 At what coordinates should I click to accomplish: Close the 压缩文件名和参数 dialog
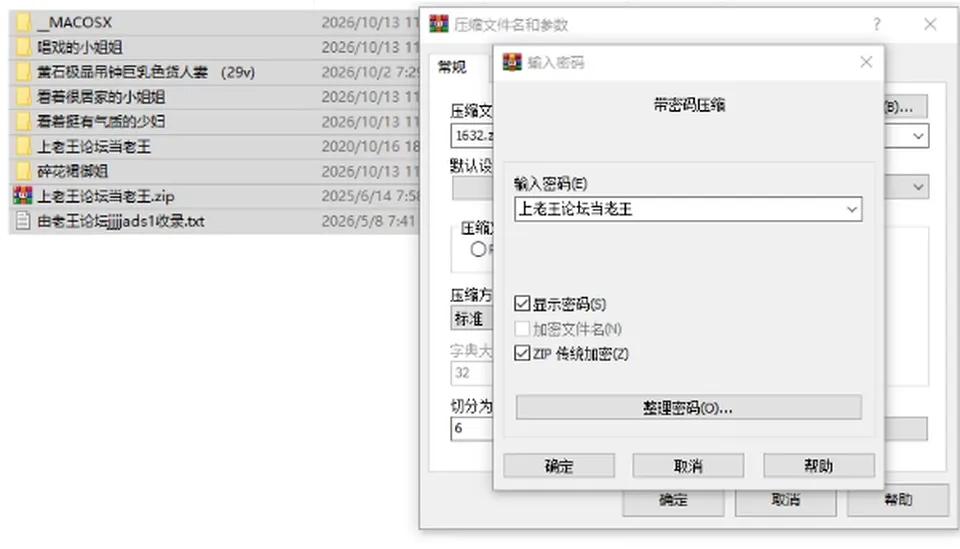[930, 24]
